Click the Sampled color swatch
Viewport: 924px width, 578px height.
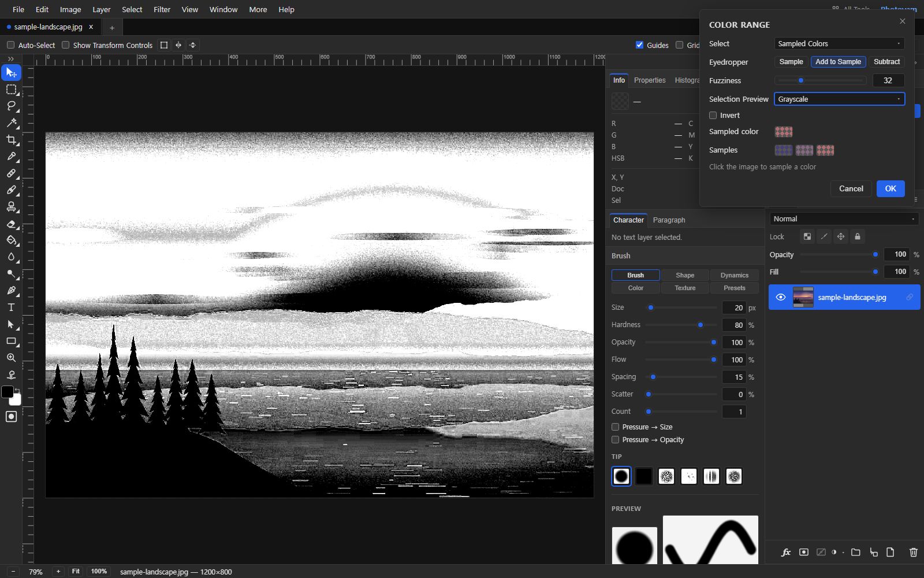pos(784,132)
